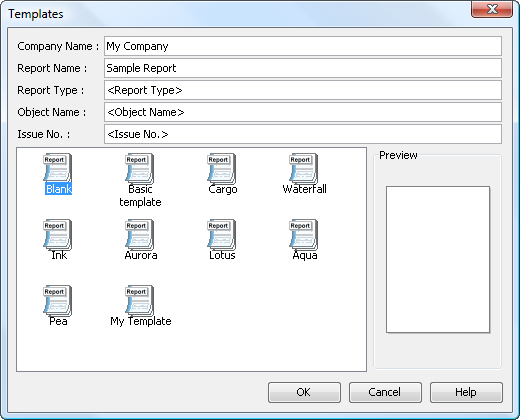
Task: Open Help for templates
Action: coord(466,392)
